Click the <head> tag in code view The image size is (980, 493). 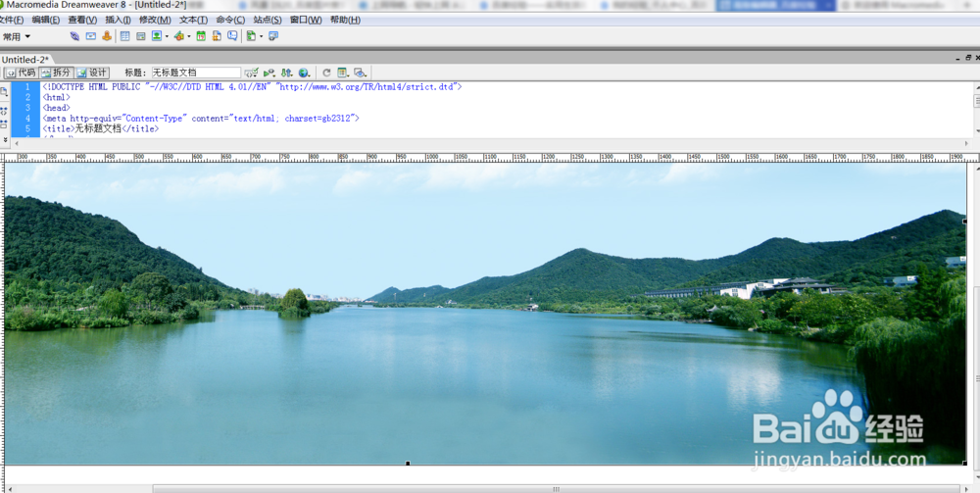point(56,108)
